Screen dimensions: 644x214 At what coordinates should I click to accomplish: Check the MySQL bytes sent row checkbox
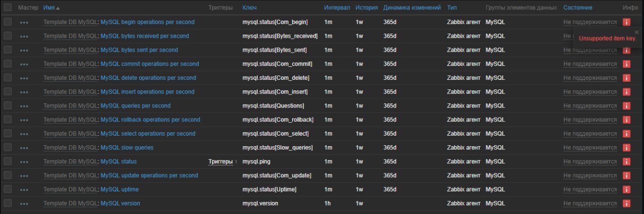(8, 50)
